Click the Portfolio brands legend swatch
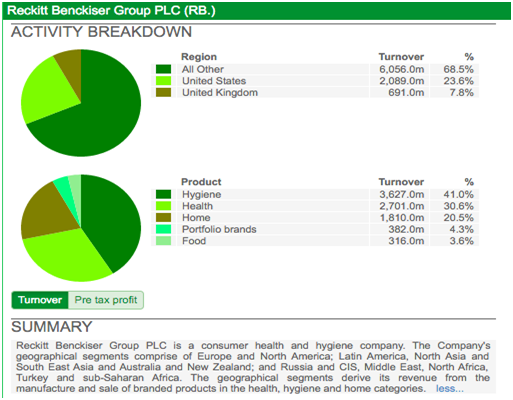This screenshot has height=400, width=513. [163, 229]
